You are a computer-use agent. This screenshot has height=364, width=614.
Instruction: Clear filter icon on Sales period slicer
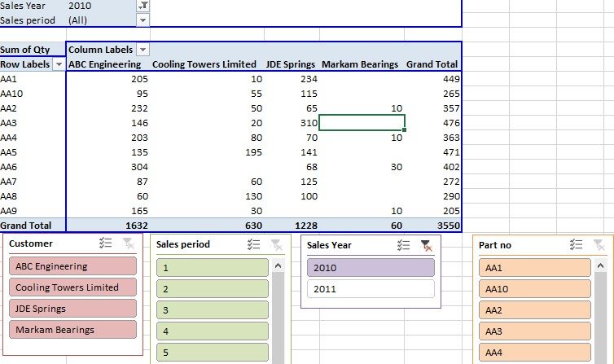tap(275, 244)
